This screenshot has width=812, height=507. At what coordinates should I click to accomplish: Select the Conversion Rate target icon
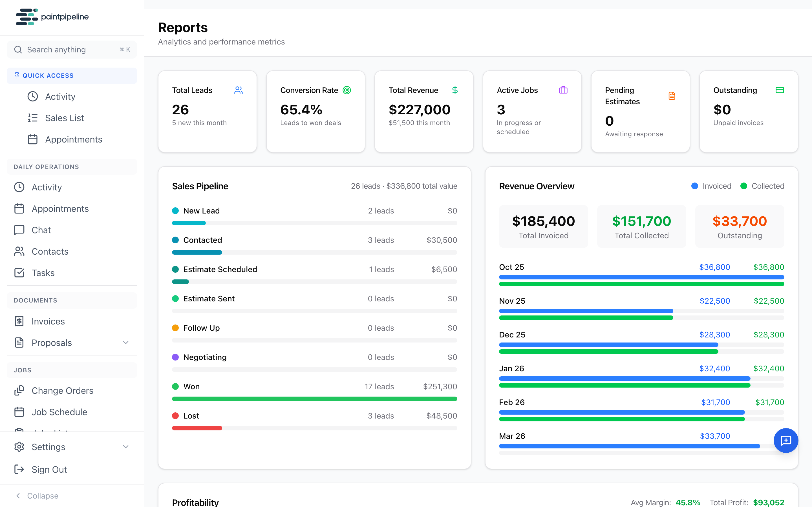347,90
